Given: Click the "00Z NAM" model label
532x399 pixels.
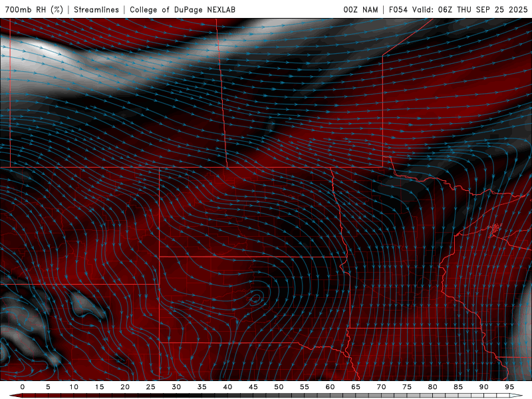Looking at the screenshot, I should (x=360, y=9).
